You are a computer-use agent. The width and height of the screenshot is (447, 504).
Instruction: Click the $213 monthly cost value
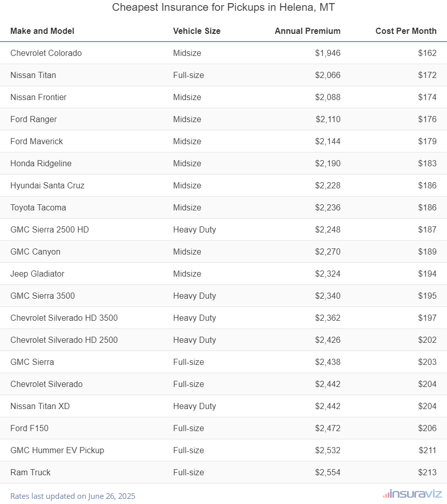[x=427, y=472]
